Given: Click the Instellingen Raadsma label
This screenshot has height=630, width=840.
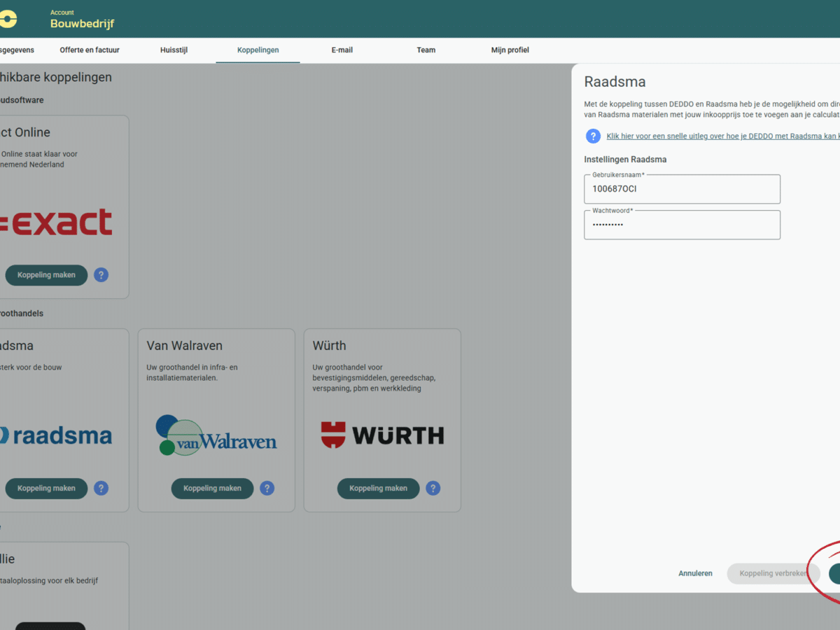Looking at the screenshot, I should tap(625, 160).
